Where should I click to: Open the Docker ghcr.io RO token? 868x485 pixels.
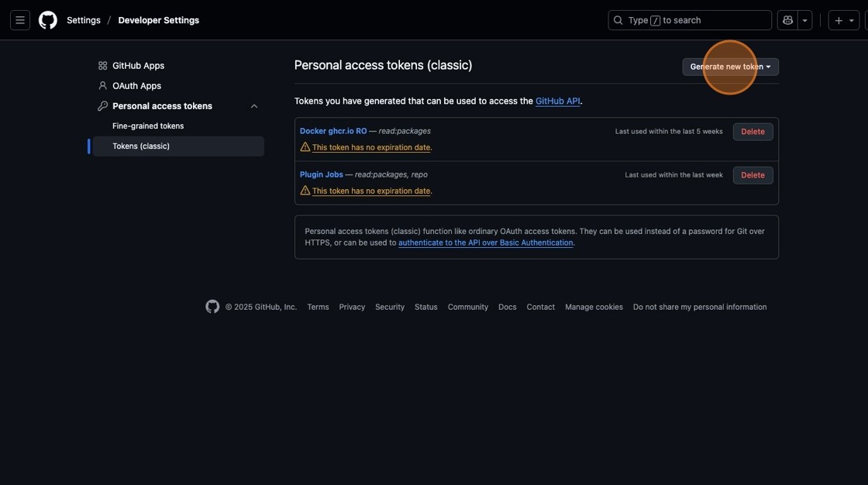point(333,131)
